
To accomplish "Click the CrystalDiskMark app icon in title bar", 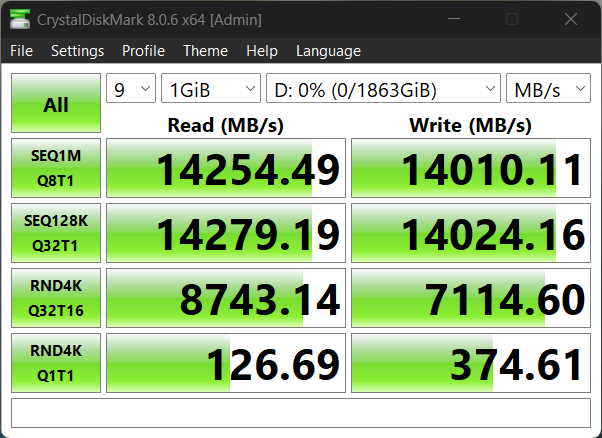I will tap(20, 19).
